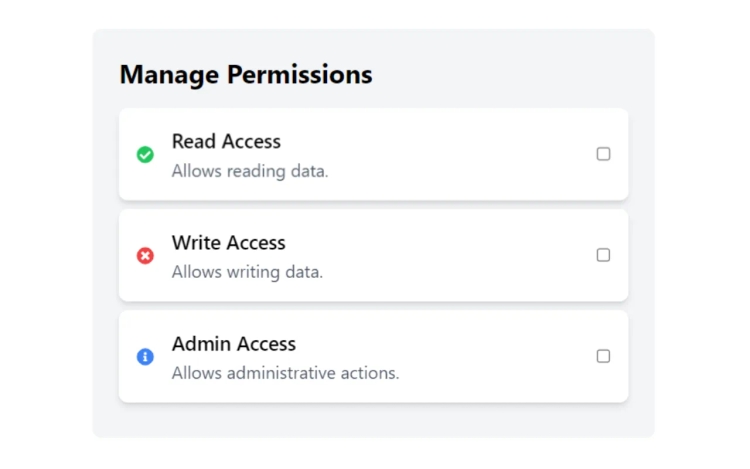Check the Admin Access checkbox
This screenshot has width=750, height=469.
[x=603, y=356]
